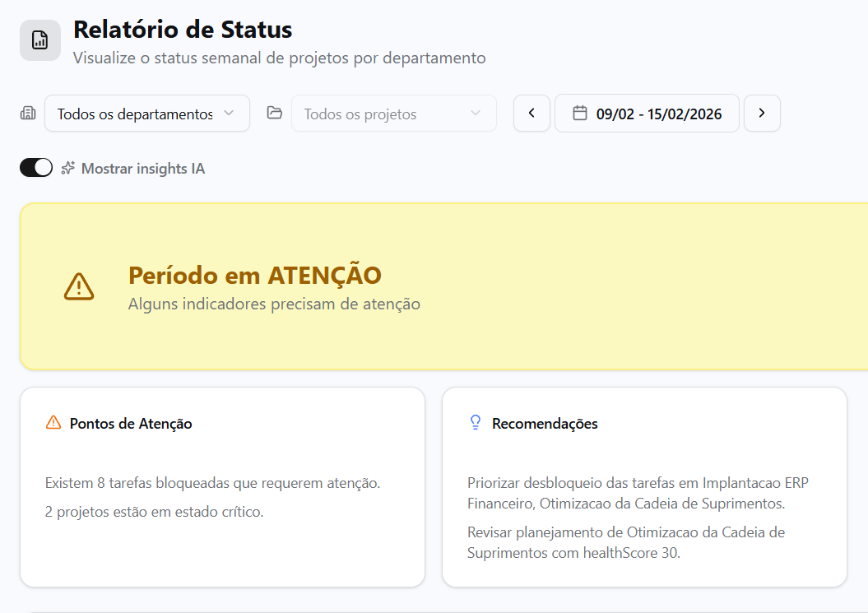
Task: Open the Pontos de Atenção card
Action: tap(222, 486)
